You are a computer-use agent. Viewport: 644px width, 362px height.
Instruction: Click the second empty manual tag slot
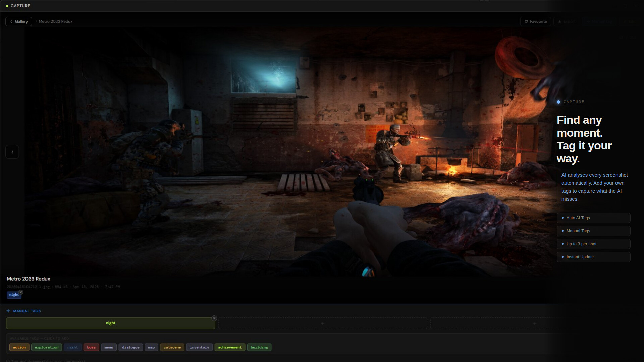pos(322,323)
